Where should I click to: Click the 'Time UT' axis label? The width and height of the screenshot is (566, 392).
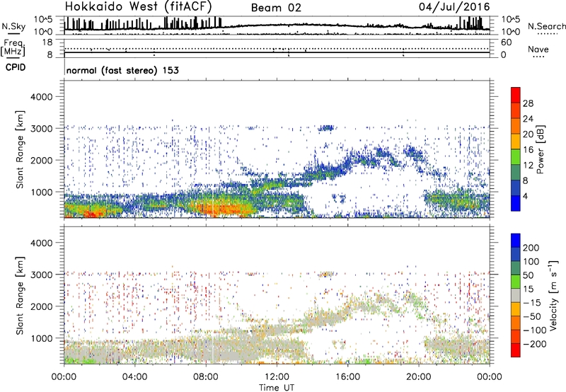point(277,388)
